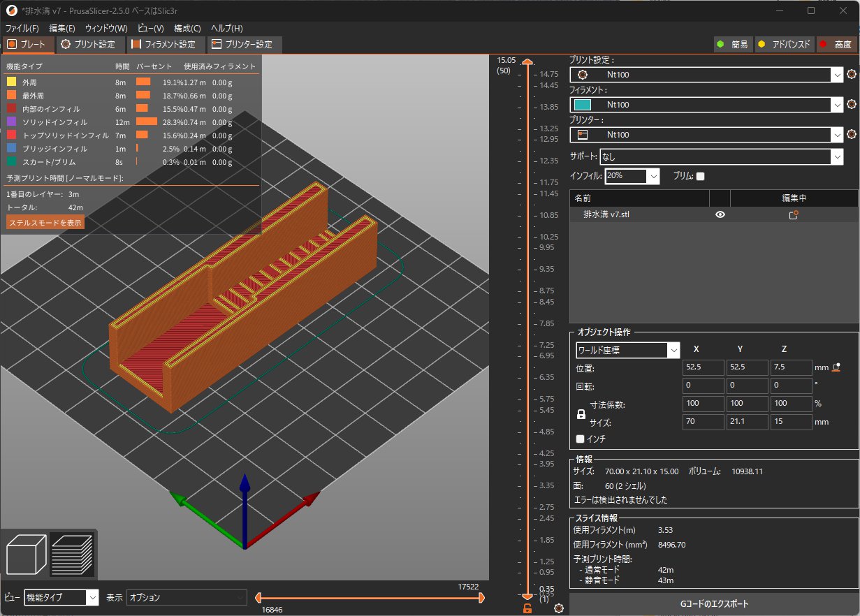Enable the ブリム checkbox

coord(700,177)
